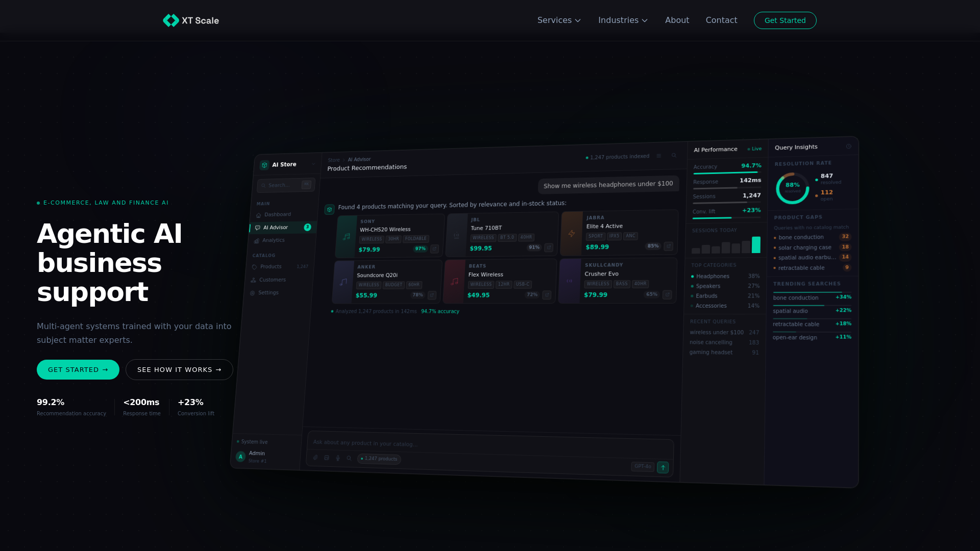Click the FOLDABLE tag on Sony card
This screenshot has height=551, width=980.
(x=416, y=239)
